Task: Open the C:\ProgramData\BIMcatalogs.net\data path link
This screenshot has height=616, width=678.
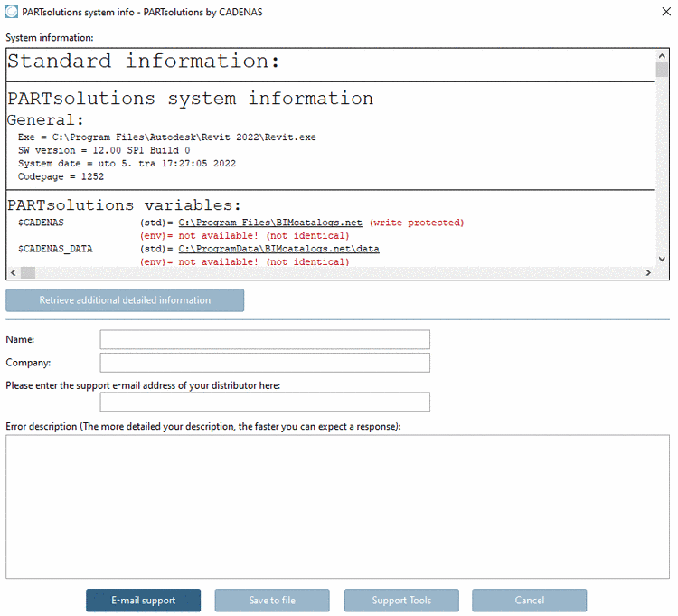Action: coord(279,249)
